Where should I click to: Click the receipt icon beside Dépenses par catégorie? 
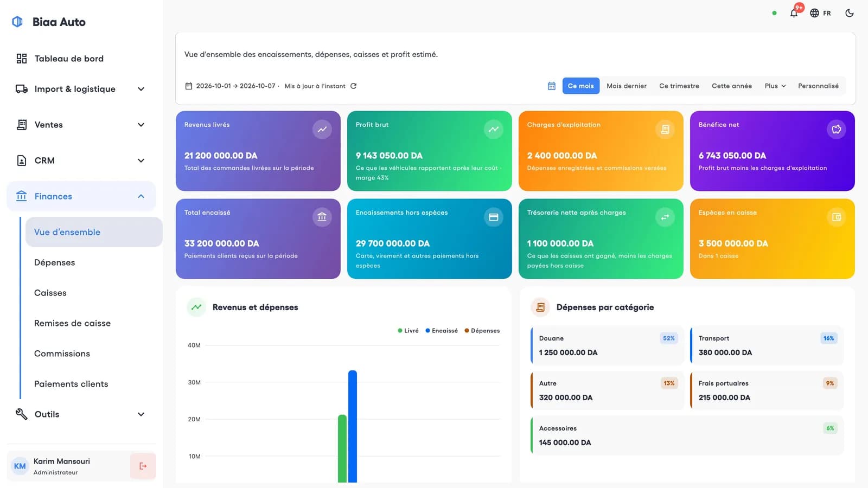[540, 307]
